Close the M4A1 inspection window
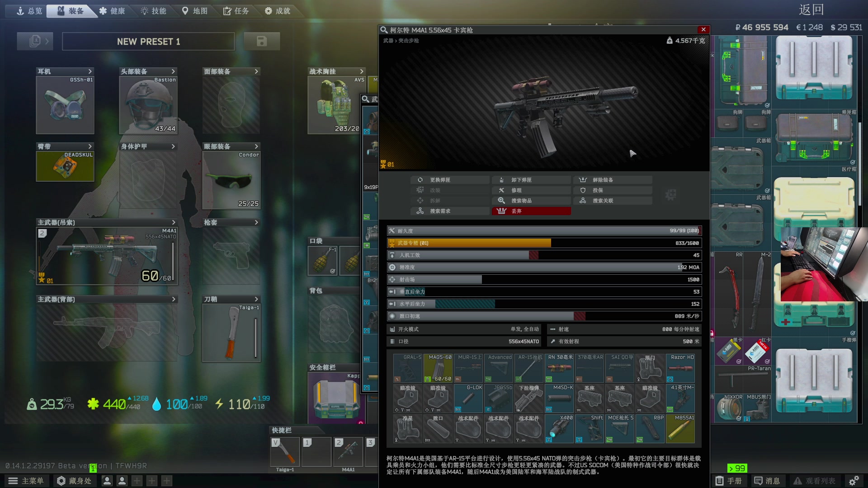The height and width of the screenshot is (488, 868). coord(703,30)
